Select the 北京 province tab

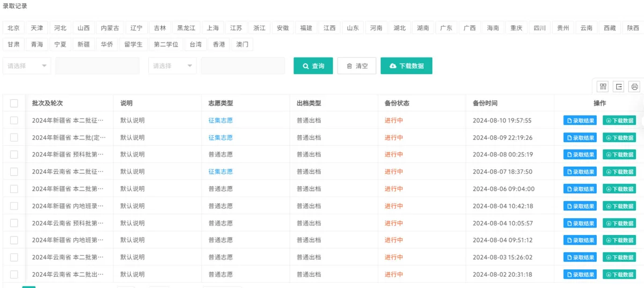(x=13, y=28)
